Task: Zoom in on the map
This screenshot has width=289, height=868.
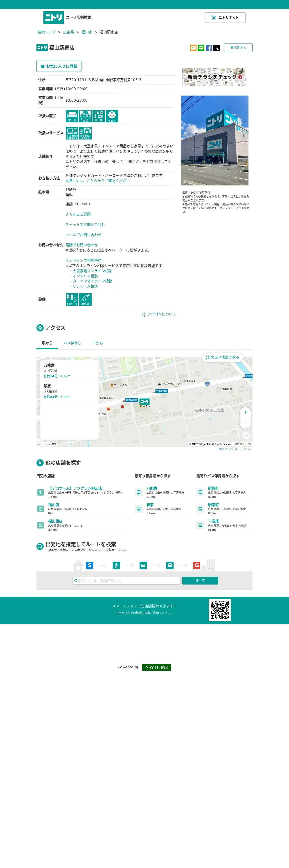Action: (245, 412)
